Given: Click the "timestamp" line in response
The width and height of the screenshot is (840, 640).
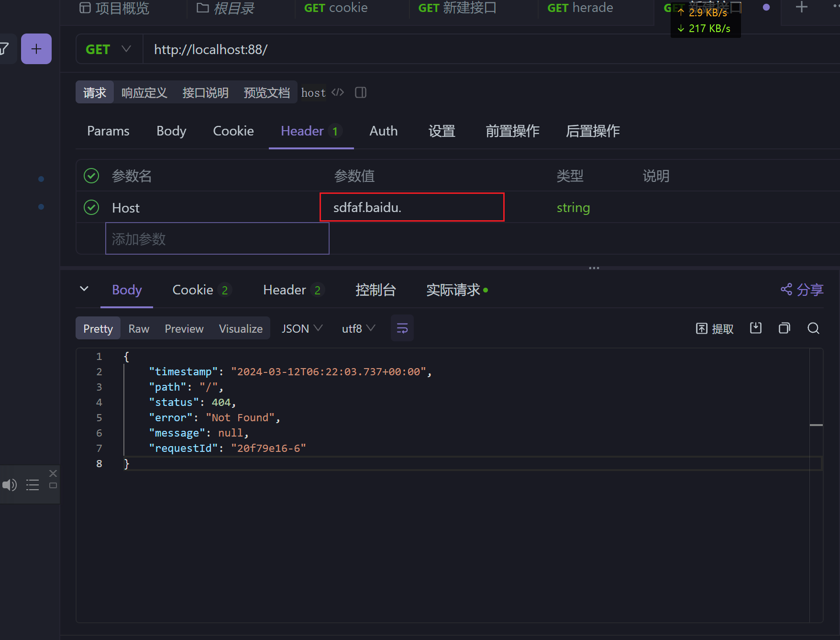Looking at the screenshot, I should point(290,371).
